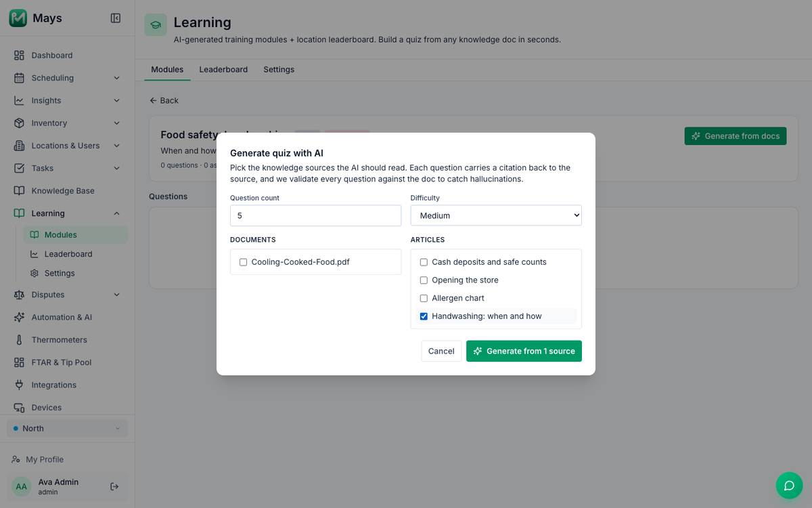This screenshot has height=508, width=812.
Task: Click the AA avatar for Ava Admin
Action: click(x=22, y=486)
